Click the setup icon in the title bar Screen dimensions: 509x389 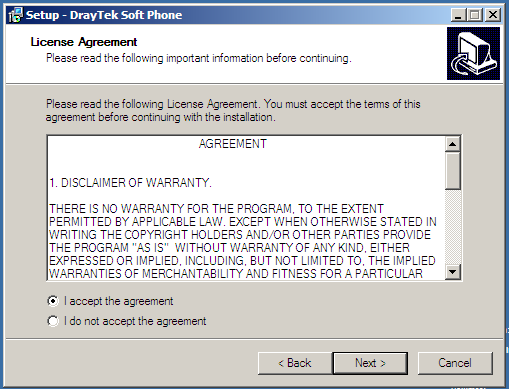click(15, 15)
